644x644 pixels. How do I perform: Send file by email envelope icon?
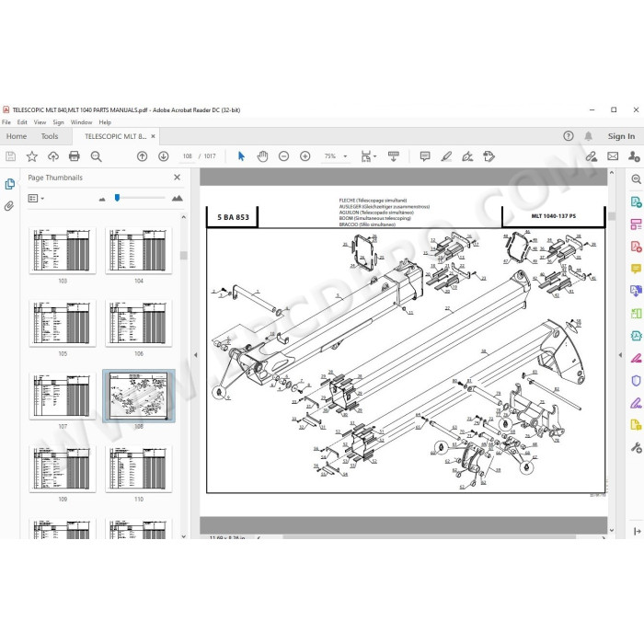click(x=613, y=156)
